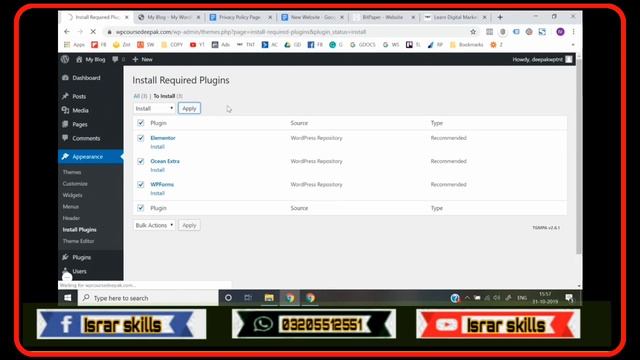Open the Chrome three-dot menu

click(x=573, y=32)
